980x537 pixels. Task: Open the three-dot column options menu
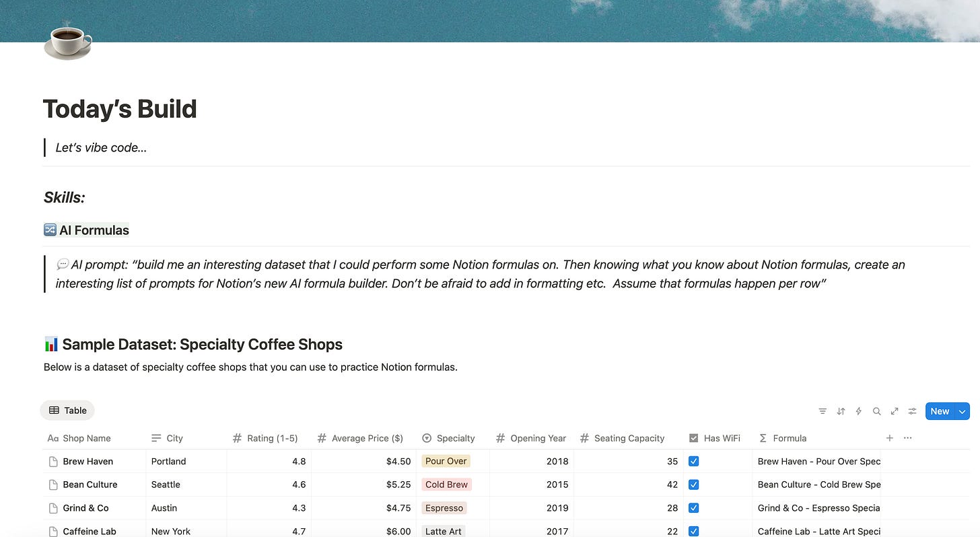(x=908, y=438)
